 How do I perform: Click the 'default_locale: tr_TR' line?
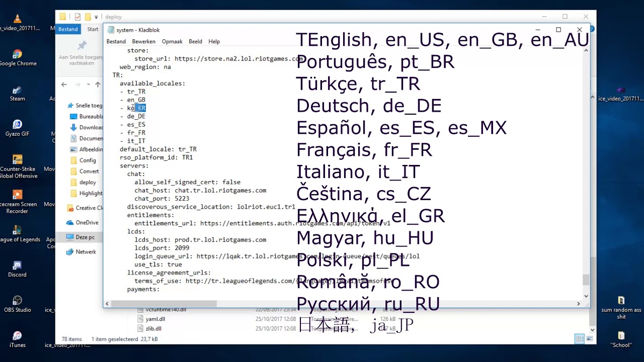click(158, 149)
